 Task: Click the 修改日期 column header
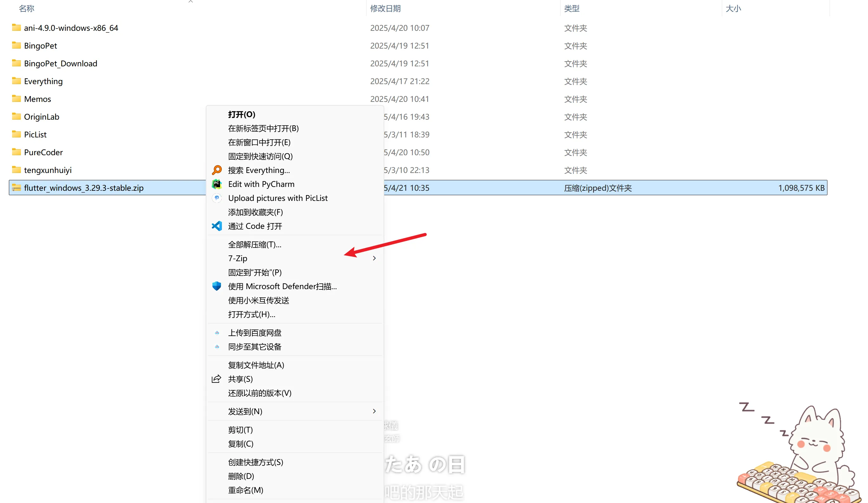pos(385,8)
